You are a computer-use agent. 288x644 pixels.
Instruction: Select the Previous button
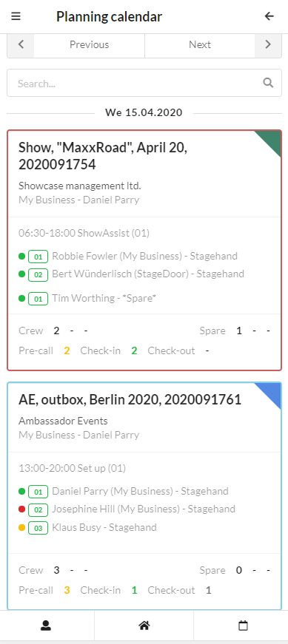90,44
